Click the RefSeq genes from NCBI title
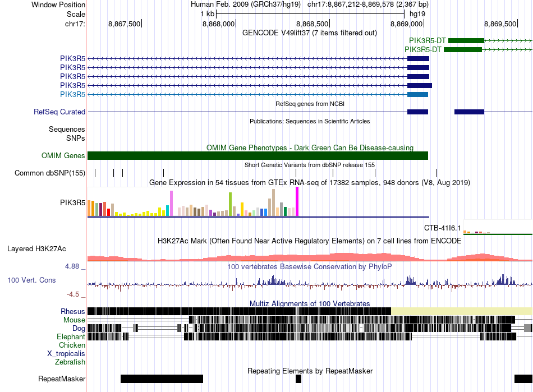The width and height of the screenshot is (533, 392). [x=310, y=104]
